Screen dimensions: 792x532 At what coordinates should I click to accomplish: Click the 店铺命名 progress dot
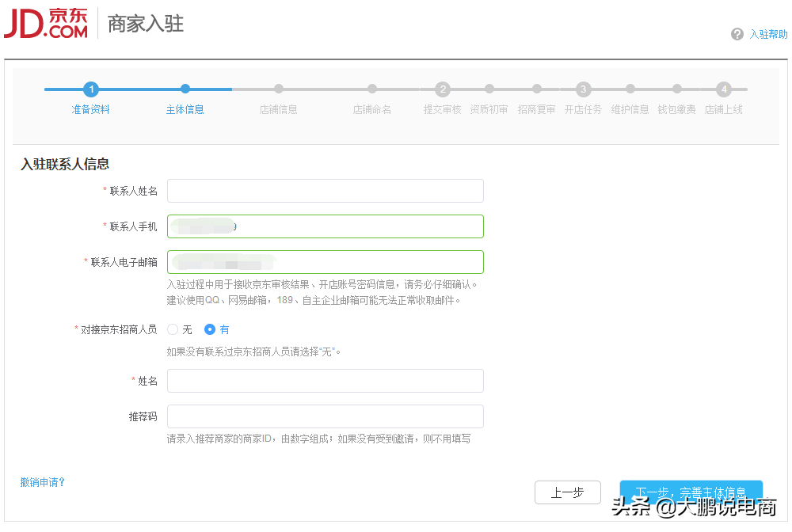coord(372,89)
